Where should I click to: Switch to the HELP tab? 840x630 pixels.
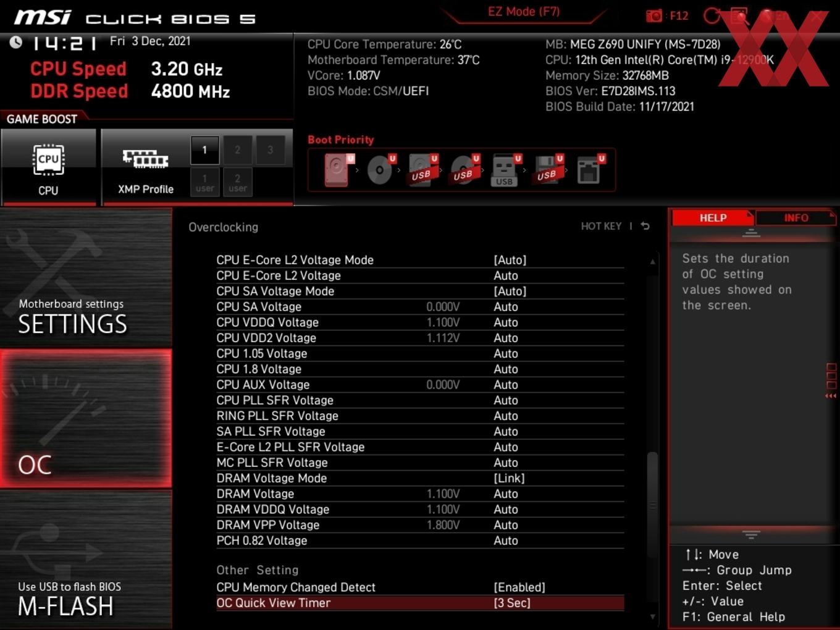(x=713, y=218)
